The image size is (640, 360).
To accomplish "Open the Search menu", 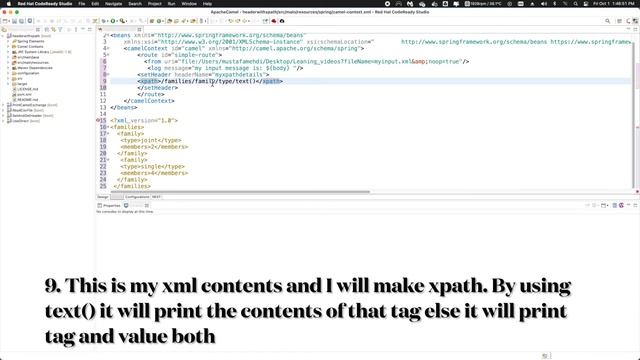I will tap(135, 4).
